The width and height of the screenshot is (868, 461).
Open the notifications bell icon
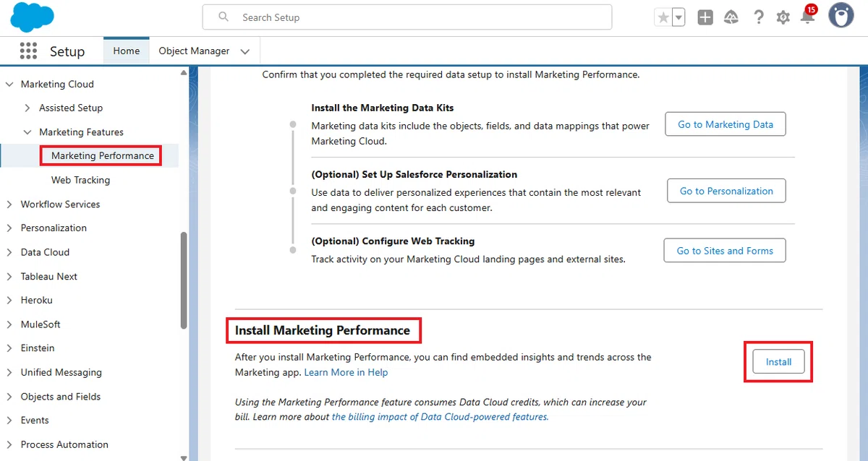pos(807,17)
